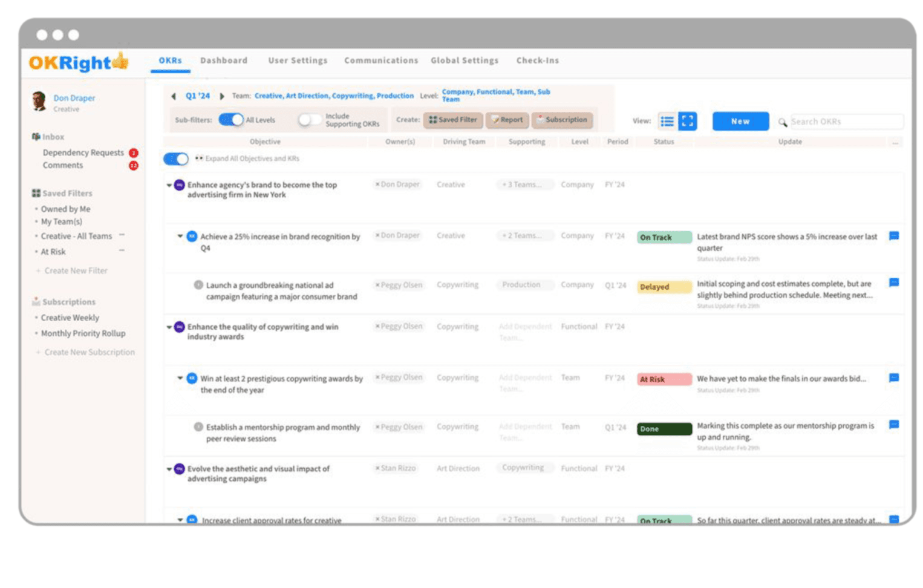This screenshot has height=588, width=923.
Task: Open Owned by Me filter
Action: click(x=65, y=209)
